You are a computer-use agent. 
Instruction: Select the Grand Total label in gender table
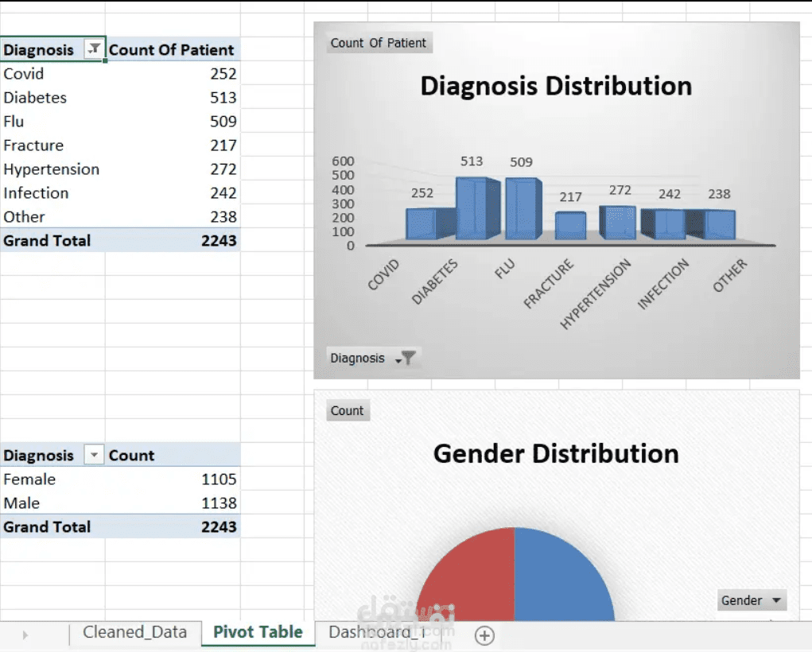(x=52, y=526)
